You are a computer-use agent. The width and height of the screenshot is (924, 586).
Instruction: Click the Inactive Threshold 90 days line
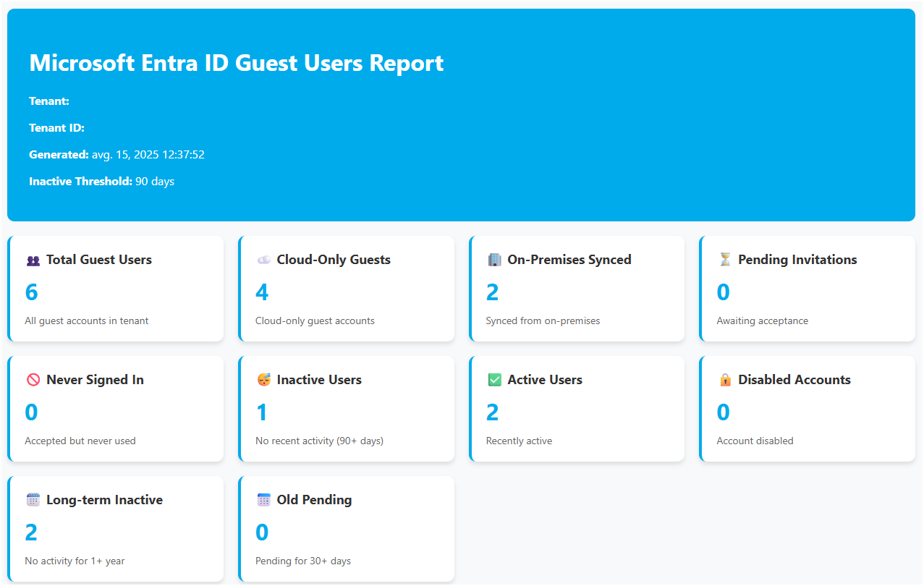(101, 182)
